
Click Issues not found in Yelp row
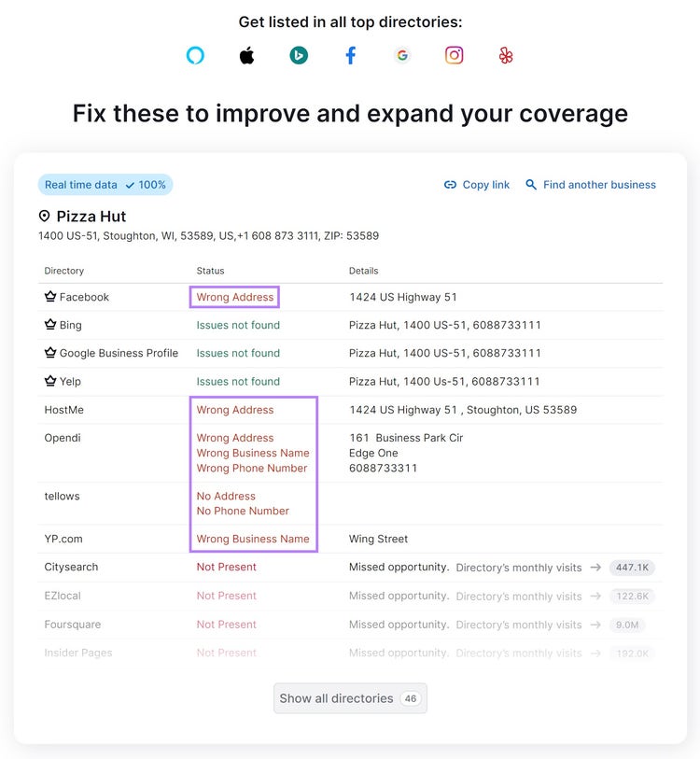(238, 382)
